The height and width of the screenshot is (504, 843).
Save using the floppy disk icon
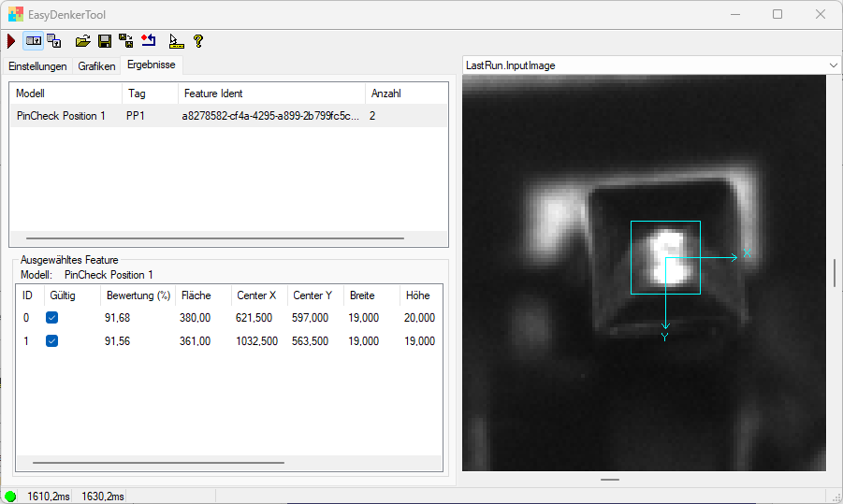pos(105,41)
